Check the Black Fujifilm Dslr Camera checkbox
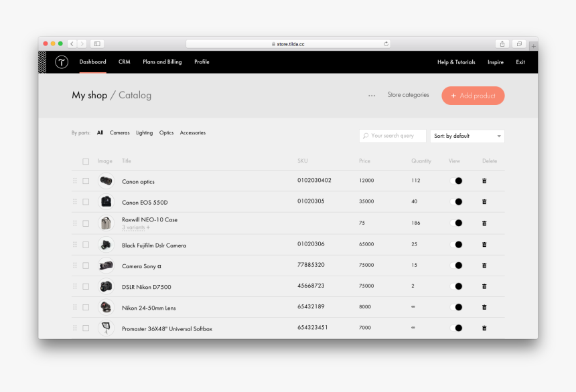 pos(86,245)
